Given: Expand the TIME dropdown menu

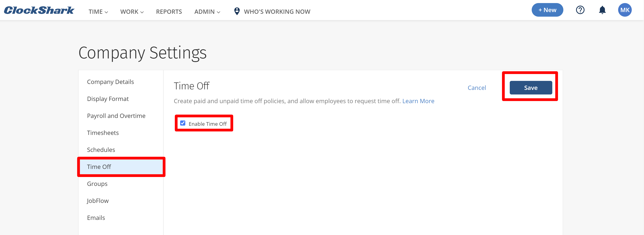Looking at the screenshot, I should [98, 12].
